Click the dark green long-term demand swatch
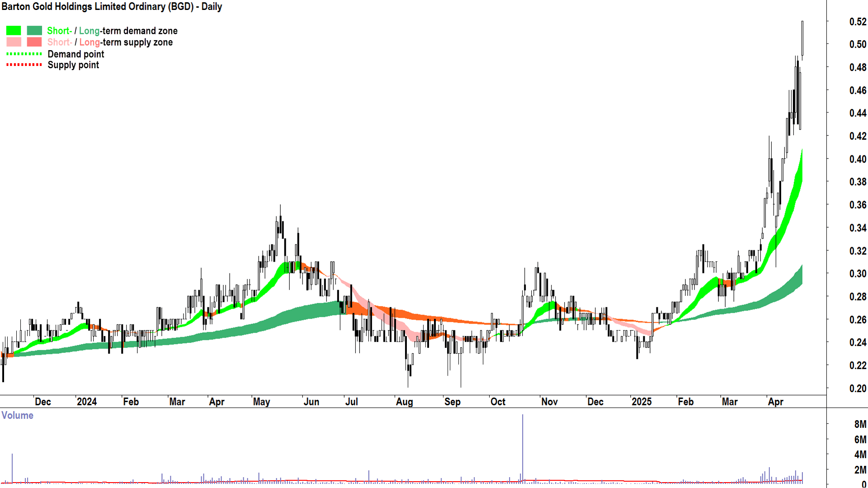The height and width of the screenshot is (488, 868). (34, 31)
